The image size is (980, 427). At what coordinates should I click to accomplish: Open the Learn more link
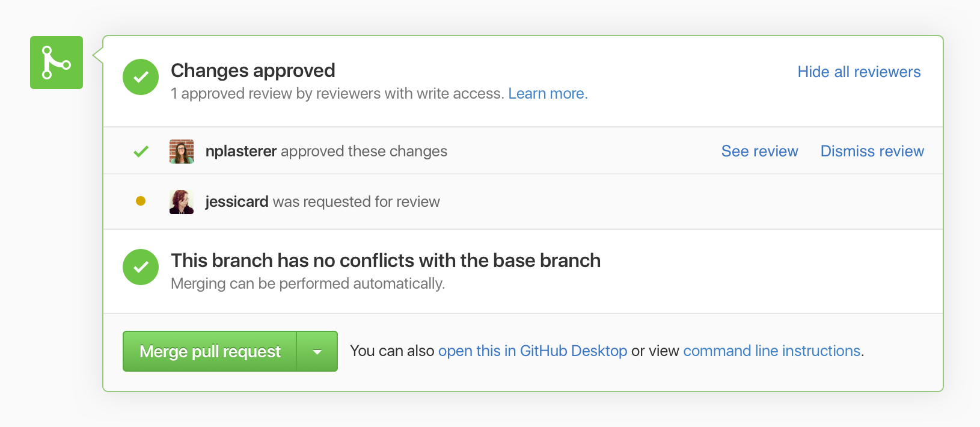click(x=548, y=94)
